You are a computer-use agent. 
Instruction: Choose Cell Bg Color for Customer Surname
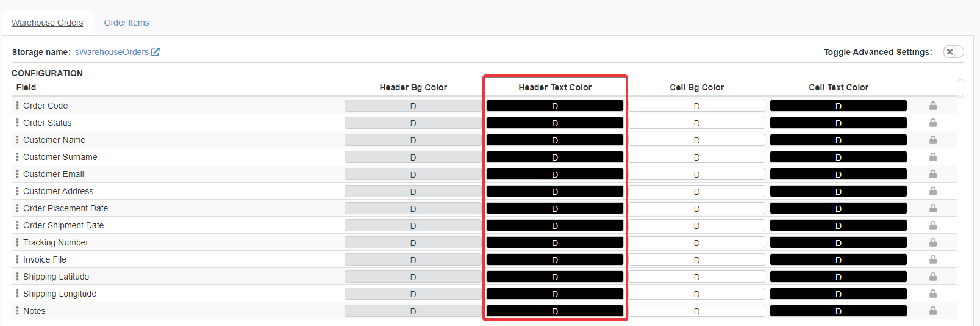point(696,157)
